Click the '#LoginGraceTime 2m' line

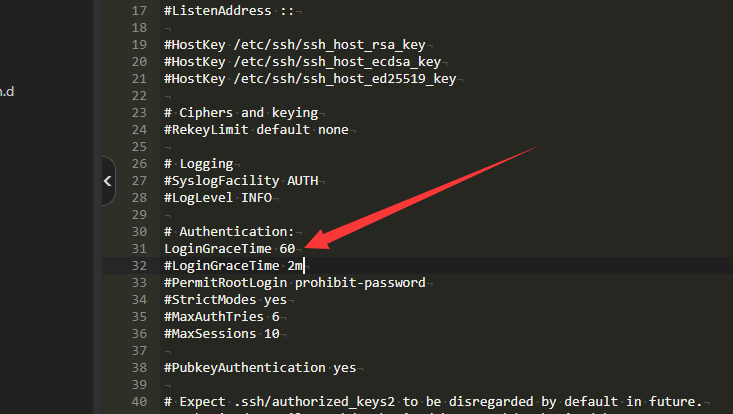pos(233,266)
